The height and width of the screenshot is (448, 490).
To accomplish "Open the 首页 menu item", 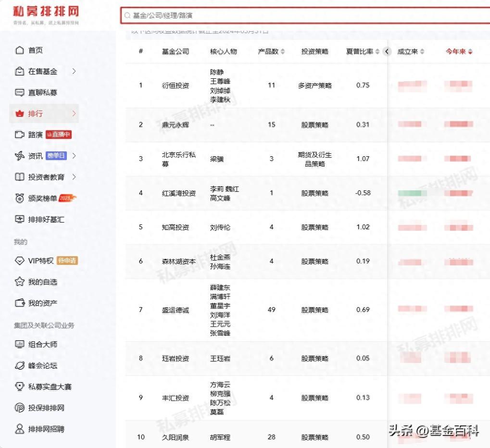I will [x=35, y=50].
